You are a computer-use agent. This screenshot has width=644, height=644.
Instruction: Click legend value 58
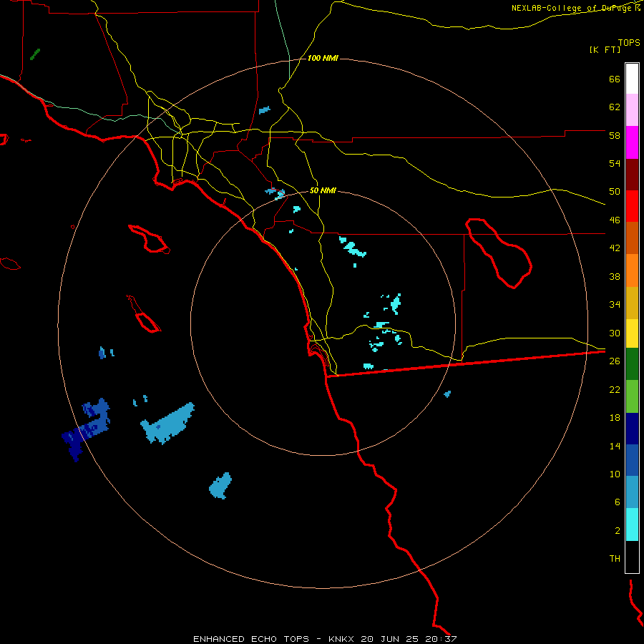pyautogui.click(x=615, y=135)
